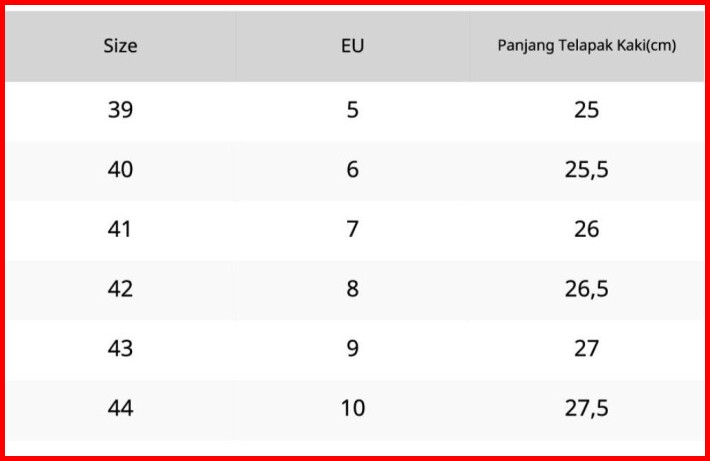Click EU value 5

pos(353,110)
